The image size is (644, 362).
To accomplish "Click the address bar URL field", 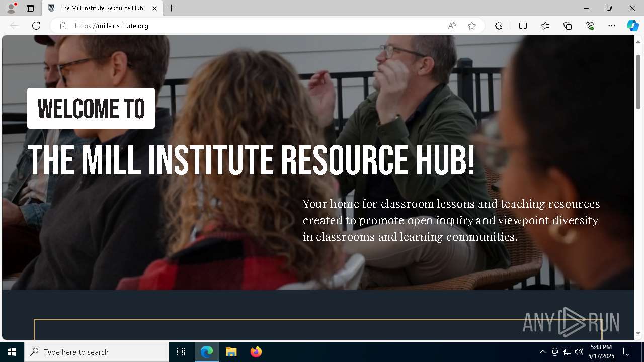I will point(257,26).
